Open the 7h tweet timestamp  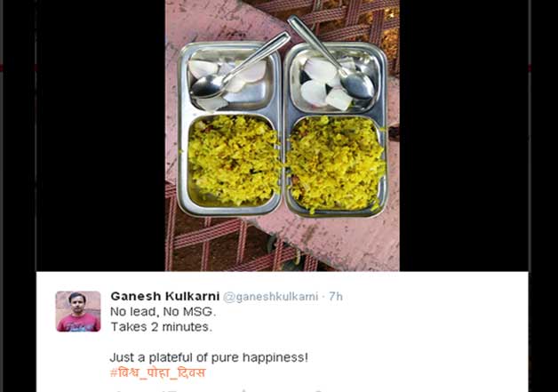click(x=336, y=296)
